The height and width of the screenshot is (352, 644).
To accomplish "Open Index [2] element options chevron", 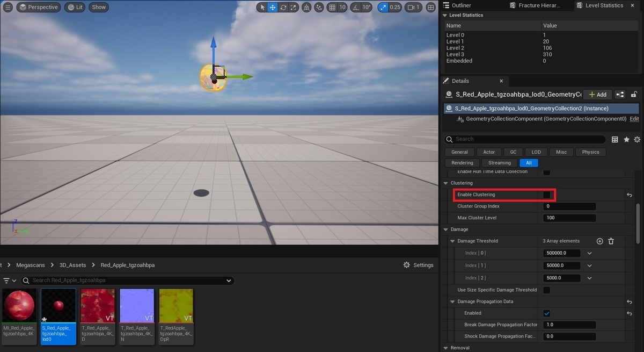I will click(590, 278).
